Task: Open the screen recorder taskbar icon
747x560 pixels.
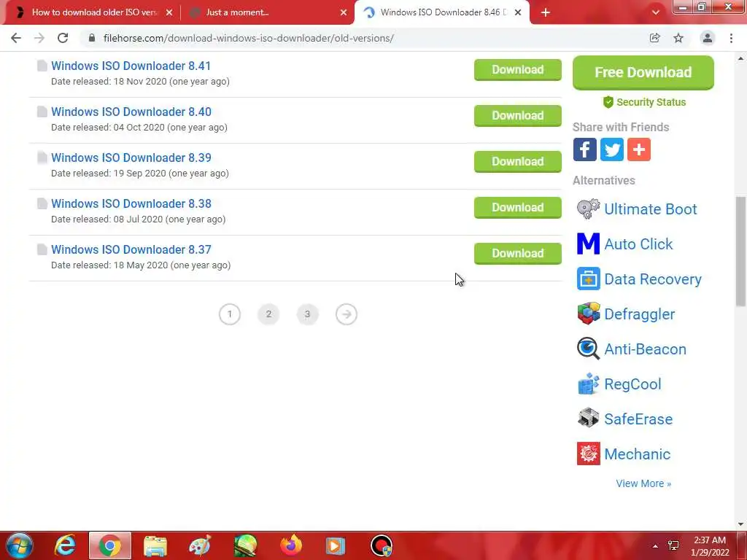Action: tap(381, 545)
